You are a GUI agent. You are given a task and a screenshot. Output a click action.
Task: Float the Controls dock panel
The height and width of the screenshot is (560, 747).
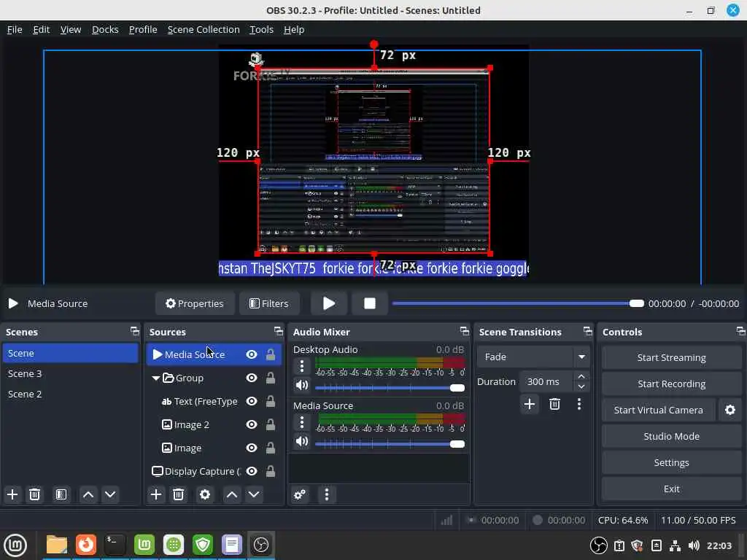tap(740, 332)
